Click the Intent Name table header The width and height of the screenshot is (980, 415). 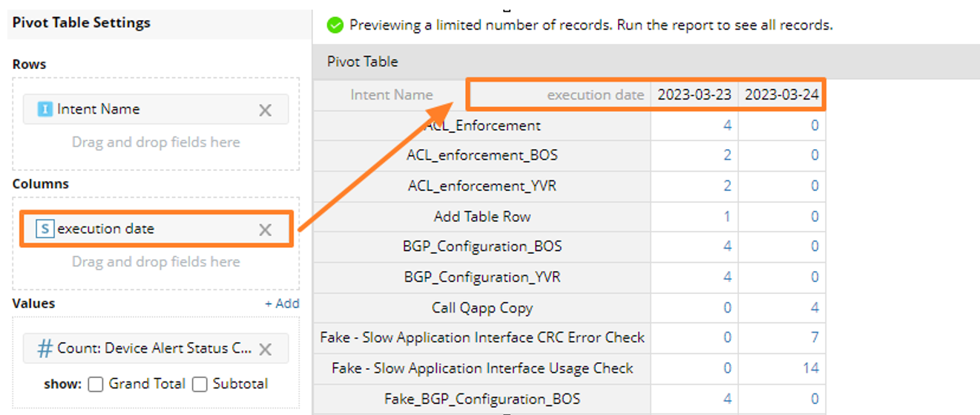point(392,94)
